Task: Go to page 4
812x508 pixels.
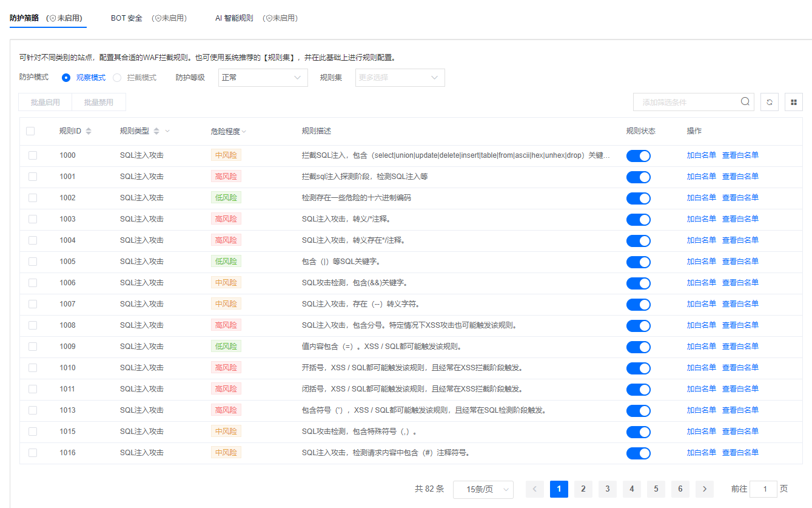Action: (x=632, y=489)
